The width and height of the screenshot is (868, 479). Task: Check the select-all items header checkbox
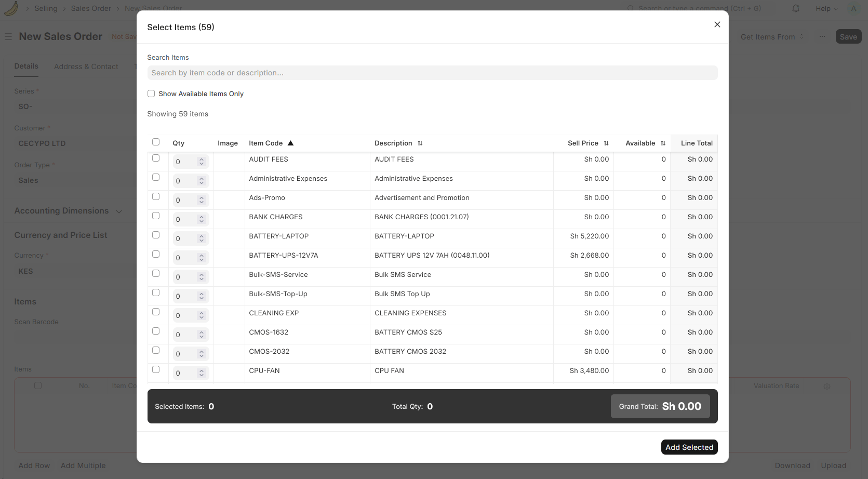click(156, 142)
